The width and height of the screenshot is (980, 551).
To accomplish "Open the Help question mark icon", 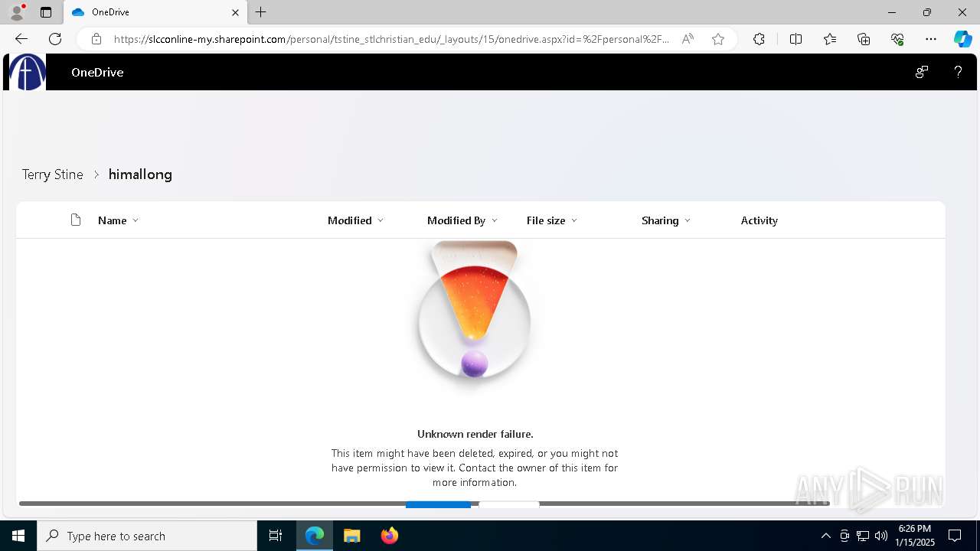I will (x=958, y=72).
